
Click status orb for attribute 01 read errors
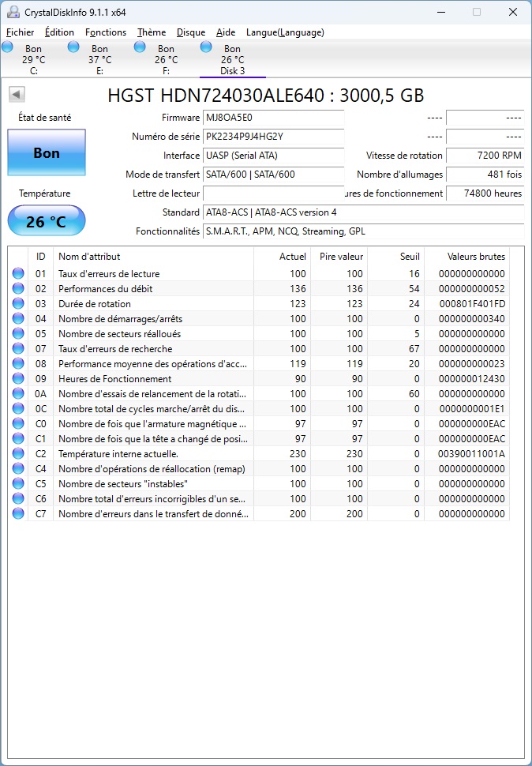[x=18, y=274]
